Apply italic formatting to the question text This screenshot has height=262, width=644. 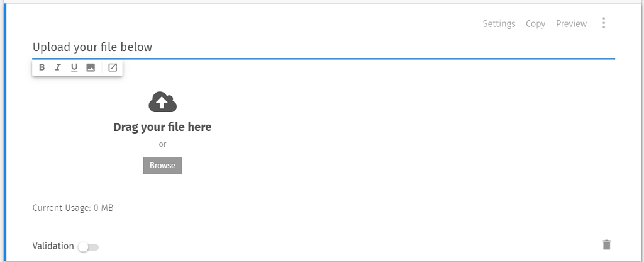pos(58,67)
